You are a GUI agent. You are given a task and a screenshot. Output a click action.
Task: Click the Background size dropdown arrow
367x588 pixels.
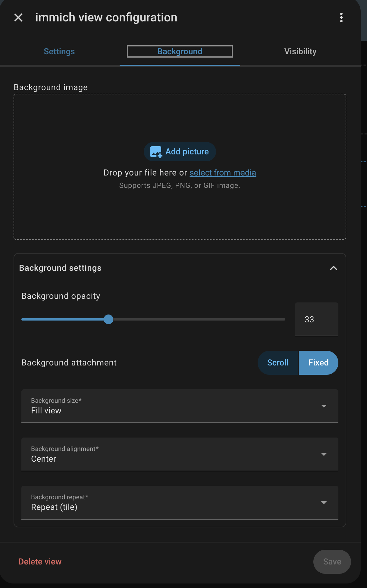click(x=324, y=406)
